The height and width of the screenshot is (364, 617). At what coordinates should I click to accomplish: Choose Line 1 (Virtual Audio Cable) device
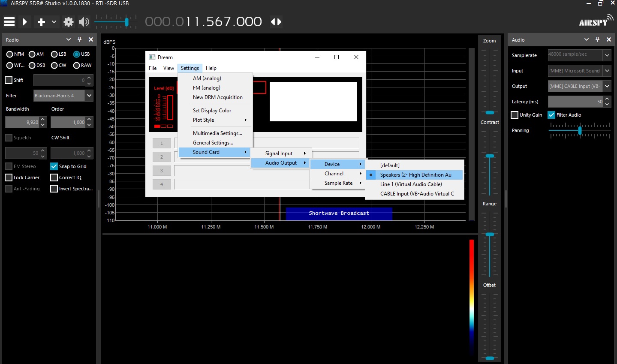click(415, 184)
